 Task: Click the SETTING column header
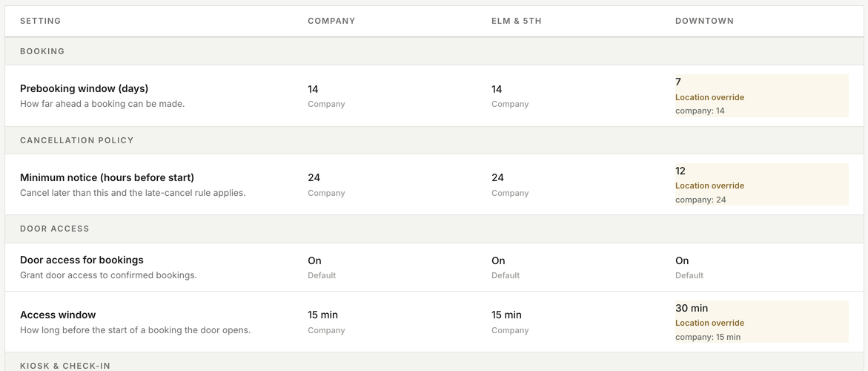point(41,21)
